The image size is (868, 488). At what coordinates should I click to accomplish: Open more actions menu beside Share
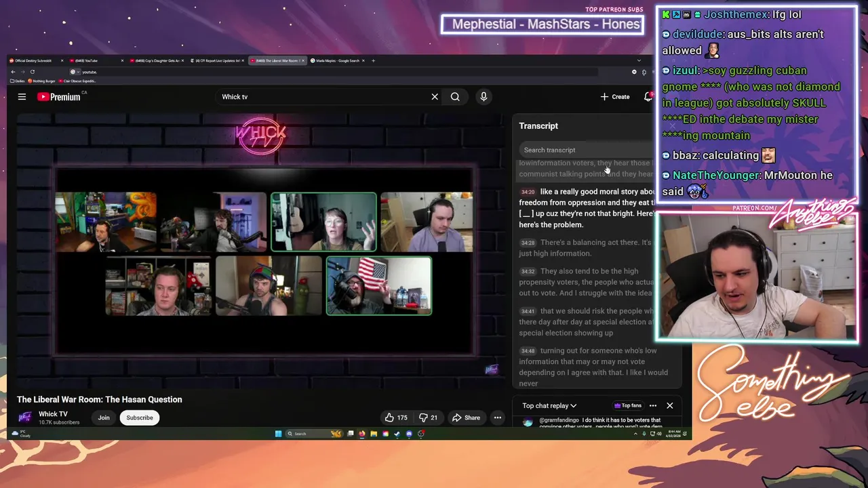point(498,418)
